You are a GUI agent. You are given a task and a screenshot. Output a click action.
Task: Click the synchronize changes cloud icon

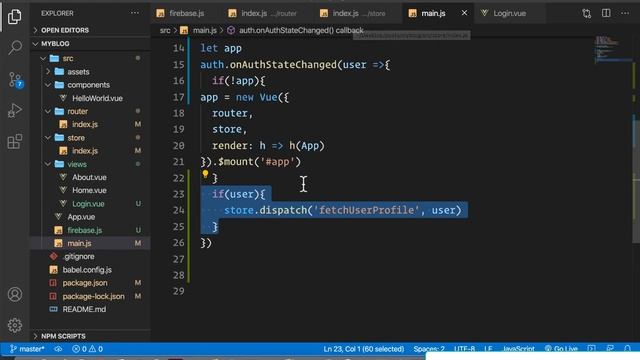pyautogui.click(x=58, y=349)
